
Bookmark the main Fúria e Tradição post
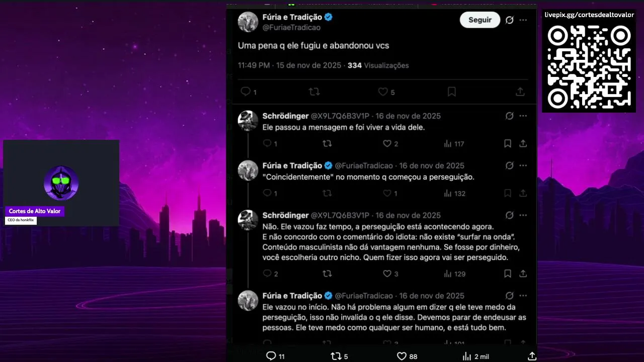pyautogui.click(x=452, y=92)
